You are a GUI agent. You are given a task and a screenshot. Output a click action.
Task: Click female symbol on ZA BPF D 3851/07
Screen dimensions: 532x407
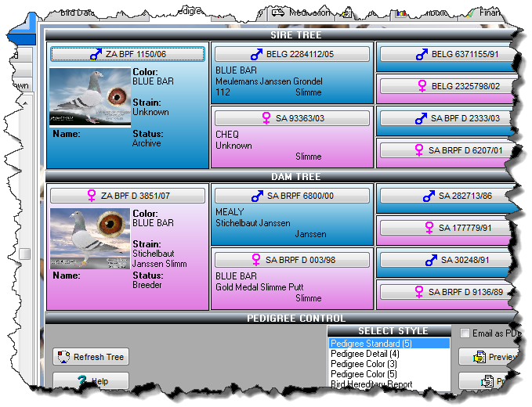click(90, 196)
